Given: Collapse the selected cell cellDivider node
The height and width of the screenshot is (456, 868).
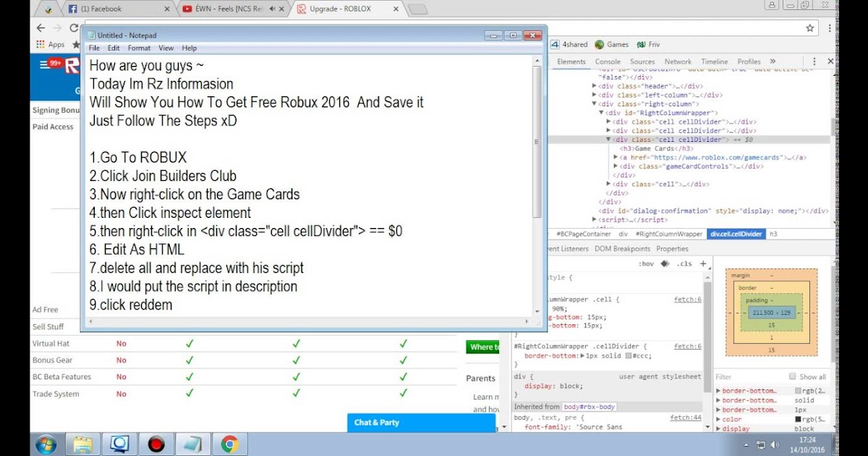Looking at the screenshot, I should [x=608, y=139].
